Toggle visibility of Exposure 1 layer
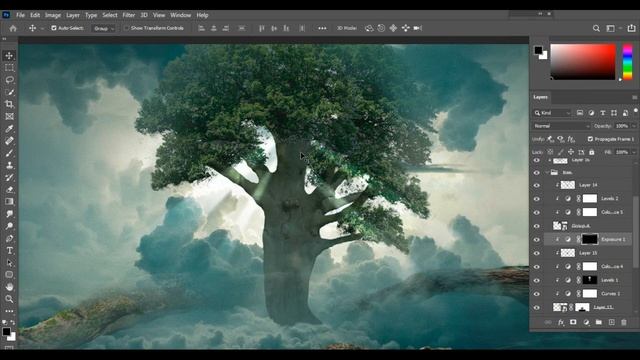Screen dimensions: 640x360 click(537, 240)
